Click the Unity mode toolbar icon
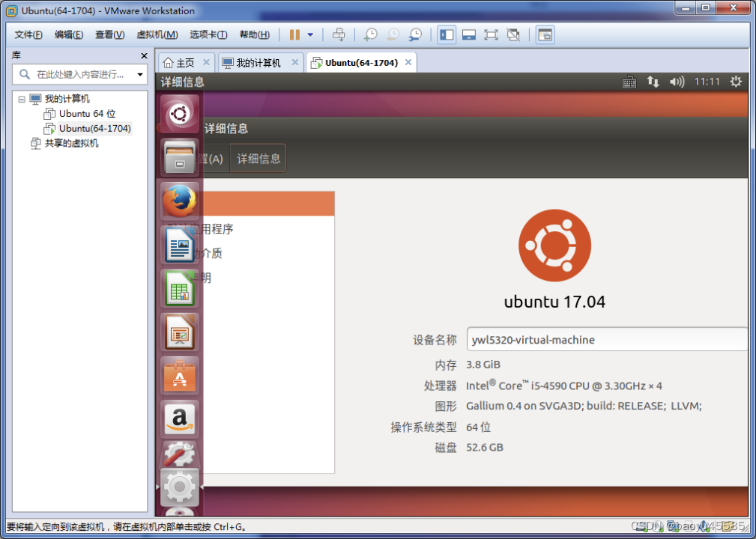The height and width of the screenshot is (539, 756). 513,34
